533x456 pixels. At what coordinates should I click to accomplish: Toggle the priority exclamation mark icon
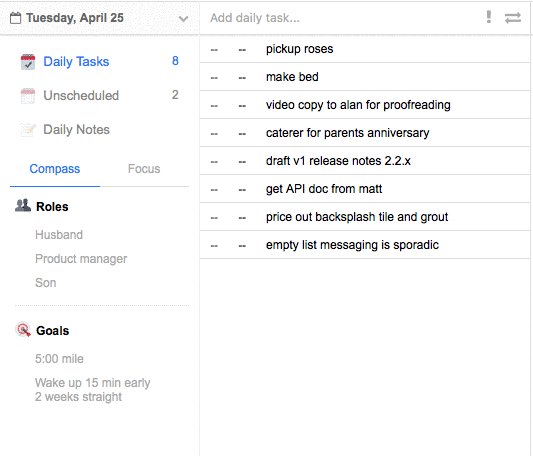(x=488, y=17)
